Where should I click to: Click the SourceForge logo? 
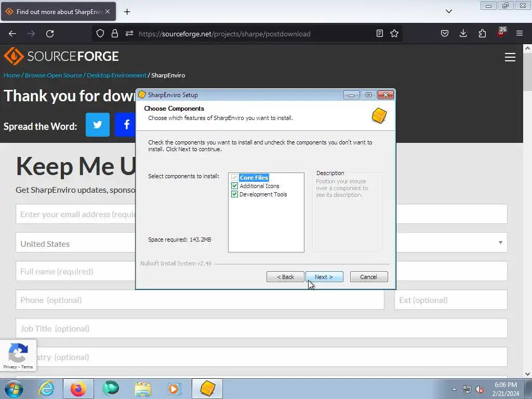pyautogui.click(x=61, y=56)
